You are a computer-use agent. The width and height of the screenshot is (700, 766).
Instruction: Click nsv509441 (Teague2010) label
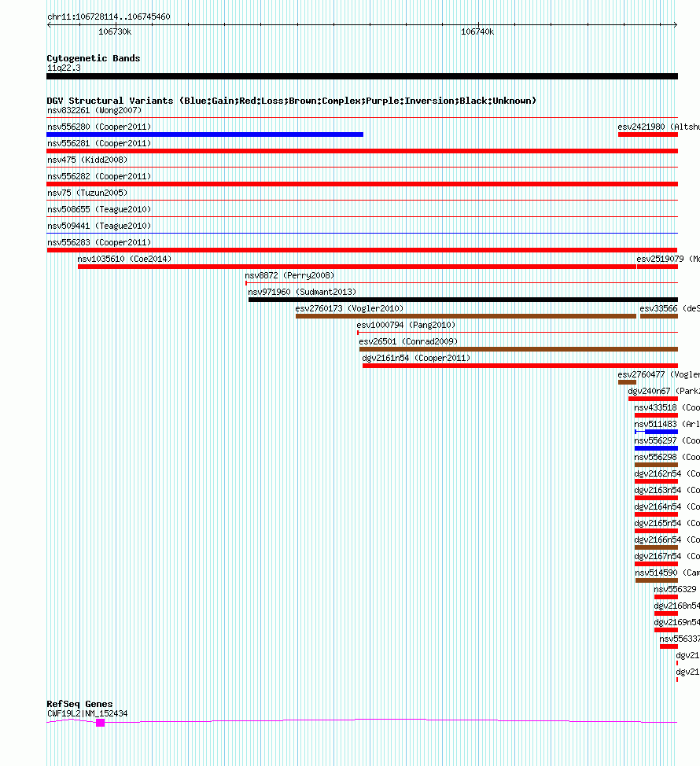pyautogui.click(x=99, y=226)
